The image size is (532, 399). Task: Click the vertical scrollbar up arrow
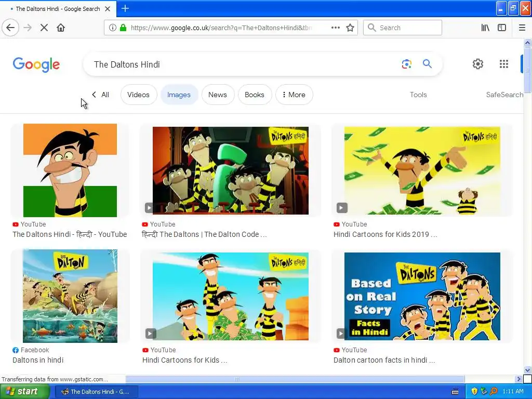point(527,43)
